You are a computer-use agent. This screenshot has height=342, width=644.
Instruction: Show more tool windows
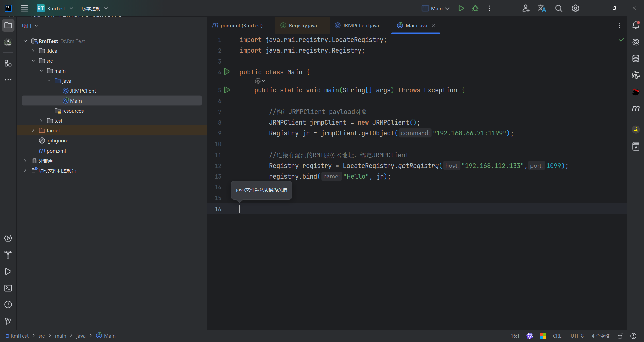click(8, 80)
